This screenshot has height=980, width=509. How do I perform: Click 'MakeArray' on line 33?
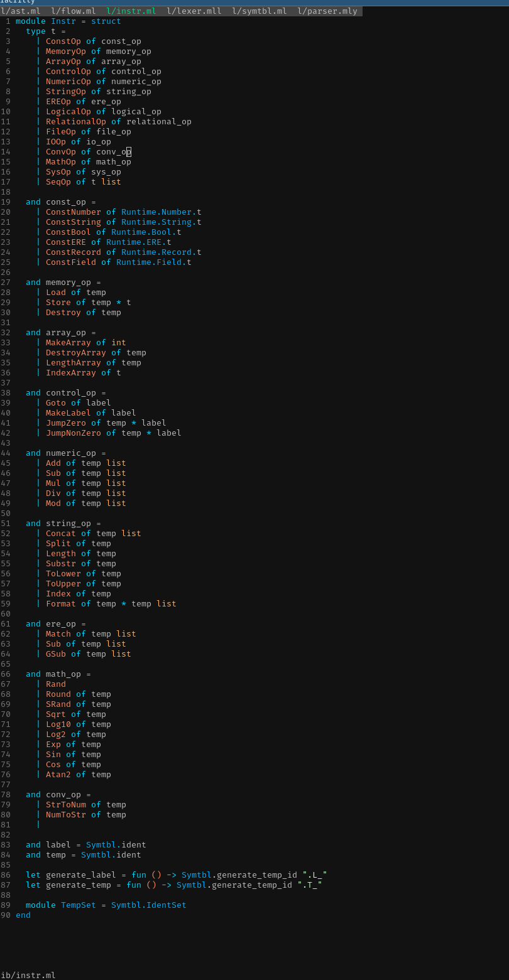tap(68, 343)
